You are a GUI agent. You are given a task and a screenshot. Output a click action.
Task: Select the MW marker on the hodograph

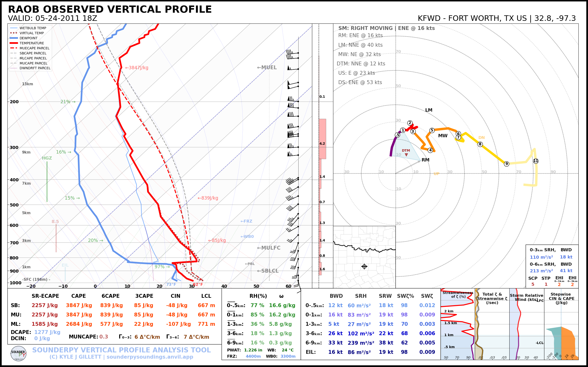click(x=443, y=136)
